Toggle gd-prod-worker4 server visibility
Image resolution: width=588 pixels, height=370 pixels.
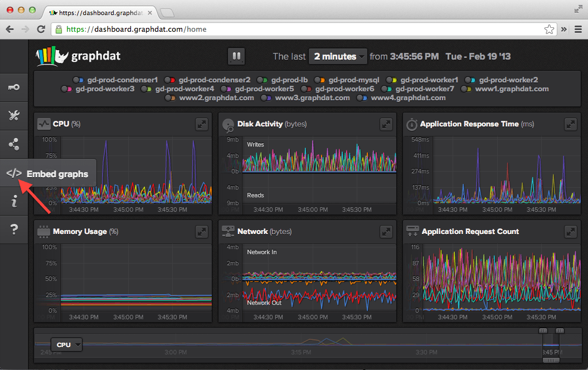click(x=146, y=89)
